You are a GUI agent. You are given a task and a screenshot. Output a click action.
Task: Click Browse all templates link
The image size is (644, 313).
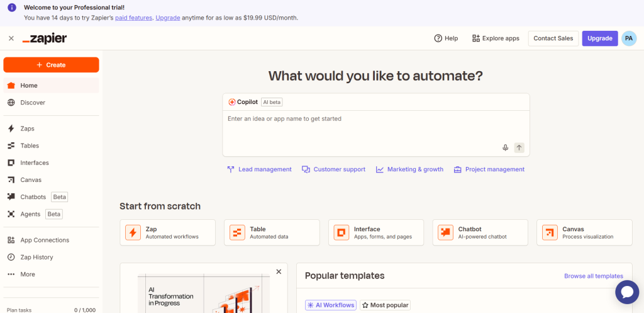tap(594, 276)
